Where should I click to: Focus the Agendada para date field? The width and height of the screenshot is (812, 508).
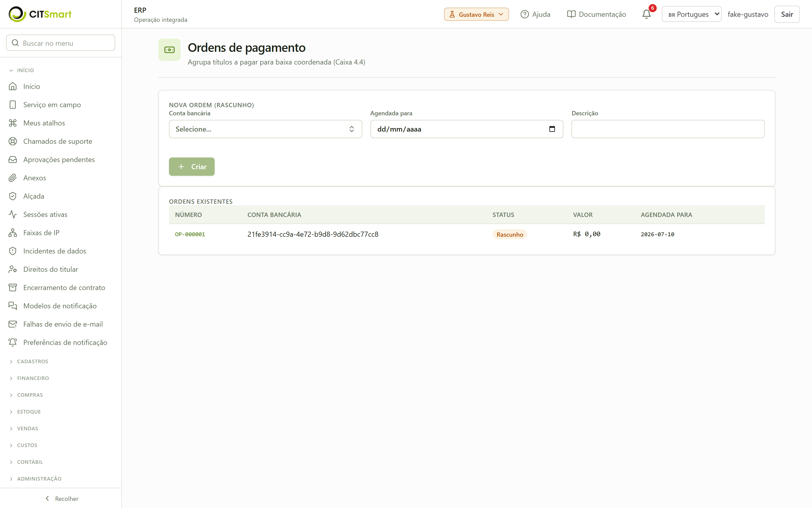[466, 129]
